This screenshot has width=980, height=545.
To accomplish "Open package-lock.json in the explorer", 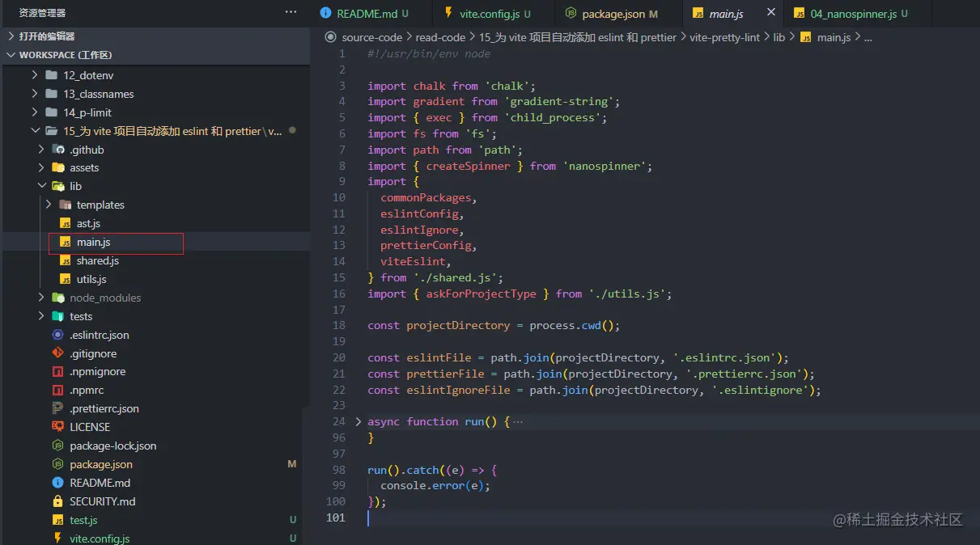I will pyautogui.click(x=113, y=446).
